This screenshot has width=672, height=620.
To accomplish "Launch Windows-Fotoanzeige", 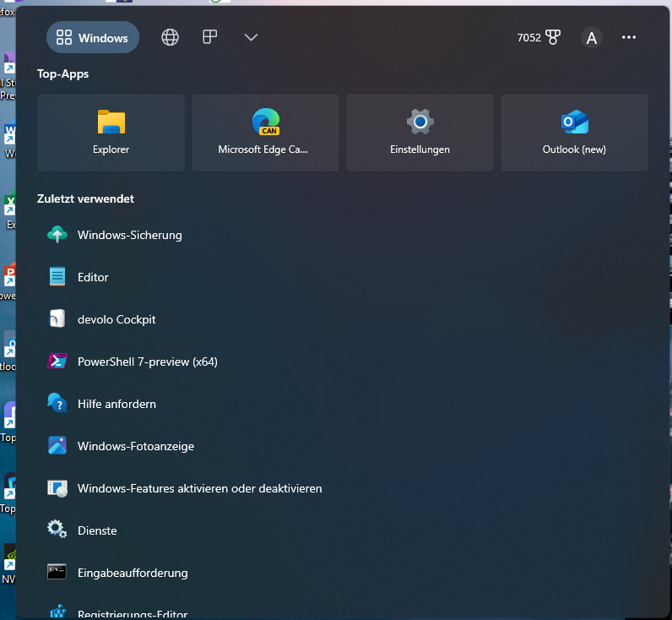I will point(135,446).
